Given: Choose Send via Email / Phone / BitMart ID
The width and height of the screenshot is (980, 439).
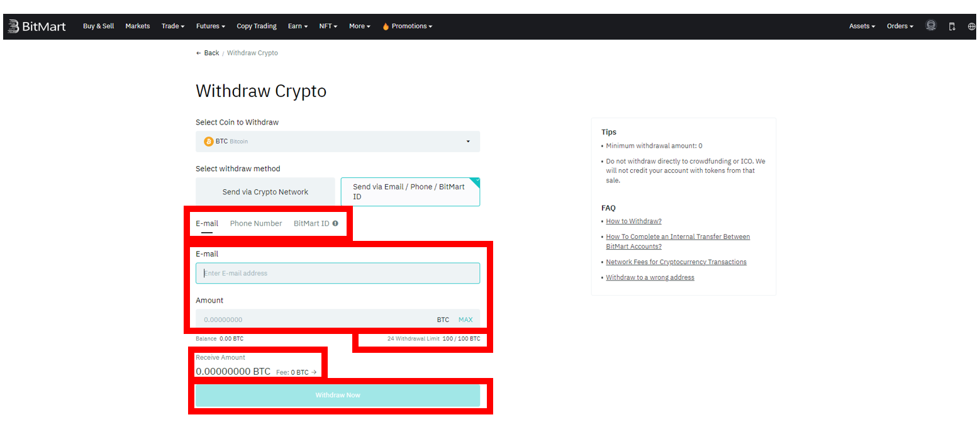Looking at the screenshot, I should (x=410, y=192).
